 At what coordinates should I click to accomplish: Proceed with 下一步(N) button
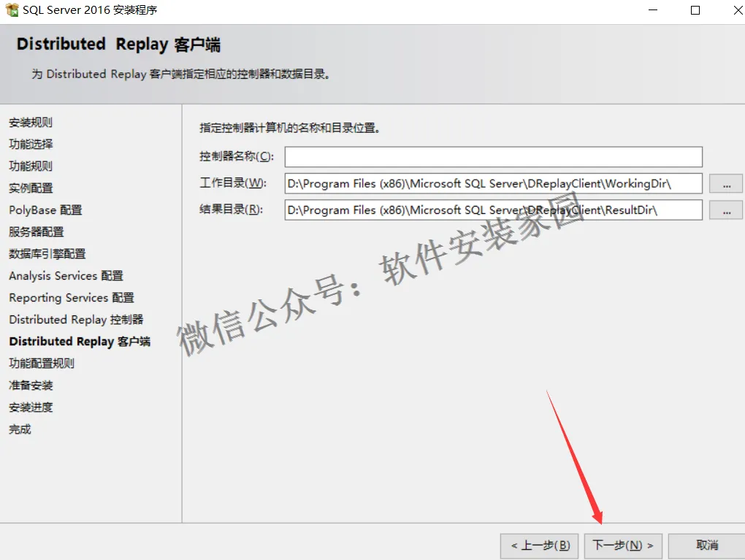point(623,545)
